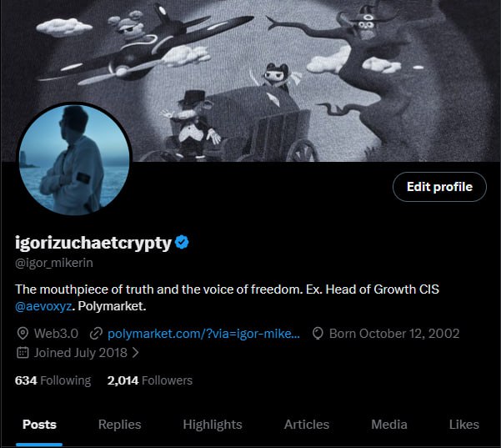Viewport: 501px width, 448px height.
Task: Click the birthday balloon icon
Action: pos(318,334)
